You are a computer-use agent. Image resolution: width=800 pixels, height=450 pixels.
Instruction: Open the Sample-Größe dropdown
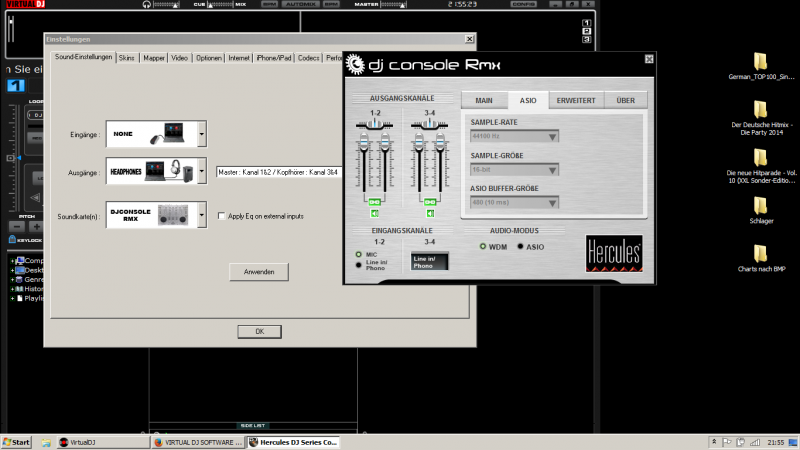[x=514, y=169]
